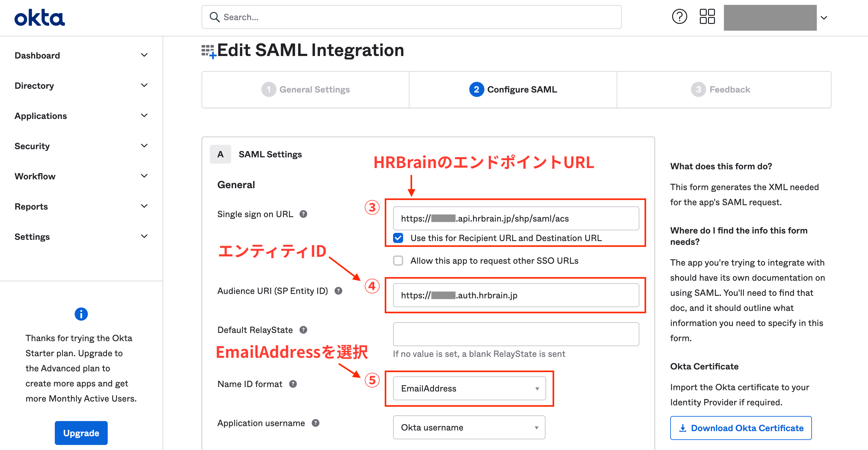Click 'This form generates the XML' paragraph
Viewport: 868px width, 450px height.
pyautogui.click(x=744, y=194)
